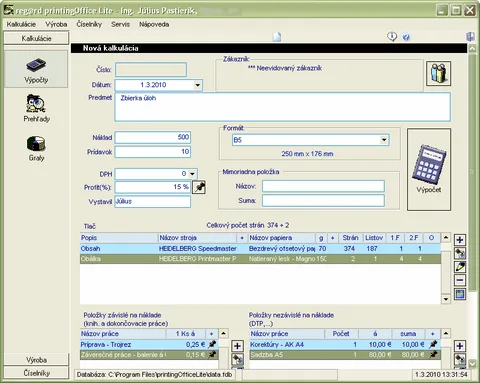This screenshot has width=480, height=383.
Task: Pin the Profit percentage value
Action: (x=199, y=187)
